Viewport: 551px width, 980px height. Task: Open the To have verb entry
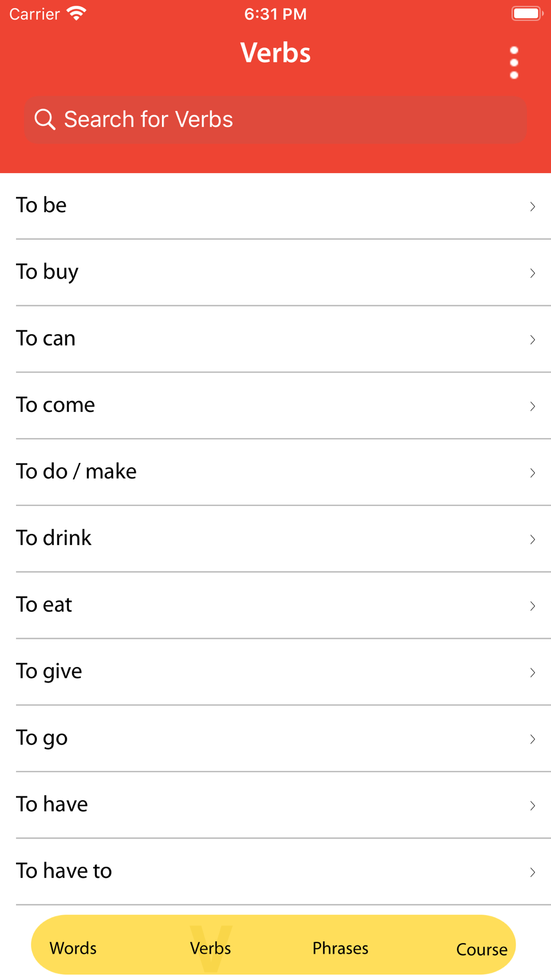point(52,805)
